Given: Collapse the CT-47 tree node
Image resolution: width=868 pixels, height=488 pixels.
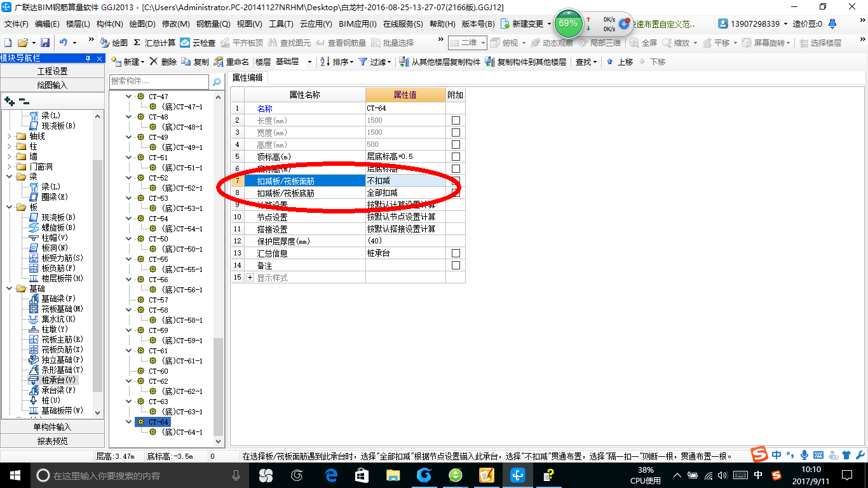Looking at the screenshot, I should [129, 97].
